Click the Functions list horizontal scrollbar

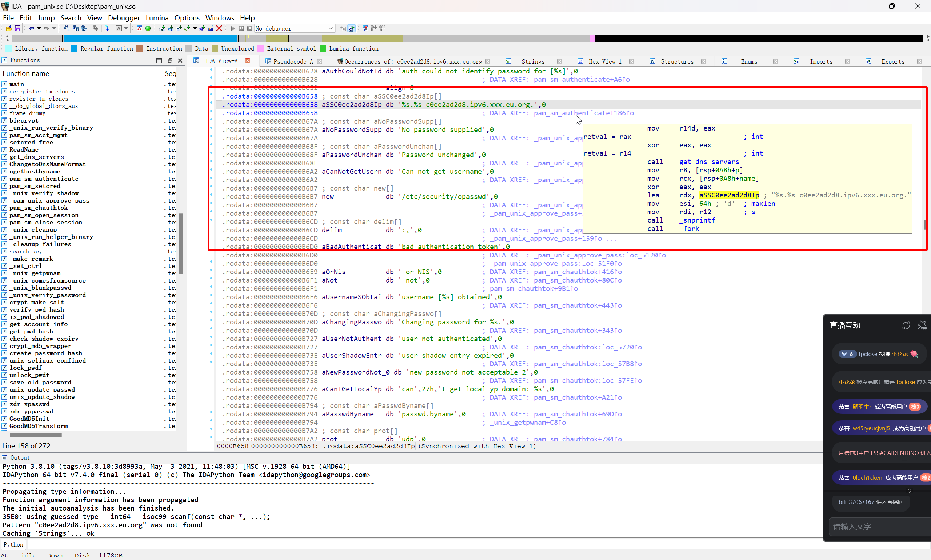coord(36,436)
